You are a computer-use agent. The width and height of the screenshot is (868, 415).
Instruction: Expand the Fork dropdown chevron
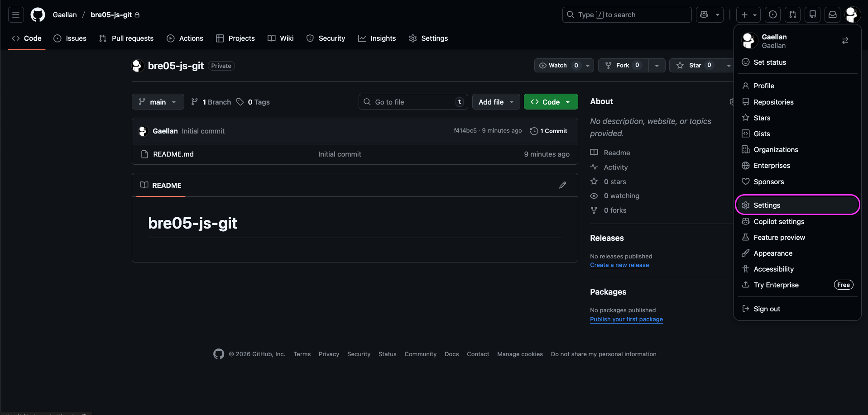pyautogui.click(x=657, y=65)
